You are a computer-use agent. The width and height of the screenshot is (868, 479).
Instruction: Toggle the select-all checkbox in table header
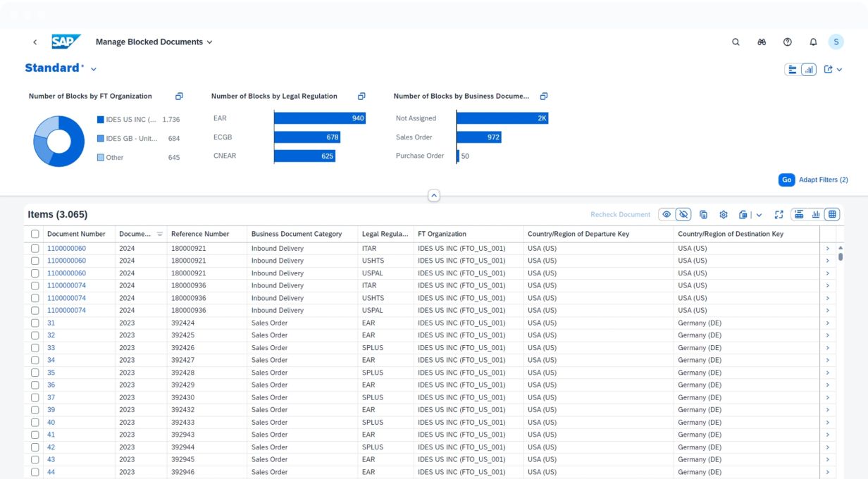tap(35, 234)
